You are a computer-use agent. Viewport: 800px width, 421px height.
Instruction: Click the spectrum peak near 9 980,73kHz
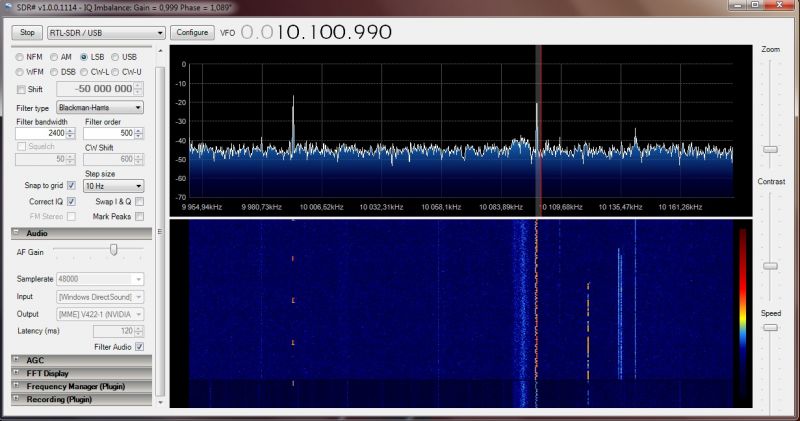tap(293, 121)
